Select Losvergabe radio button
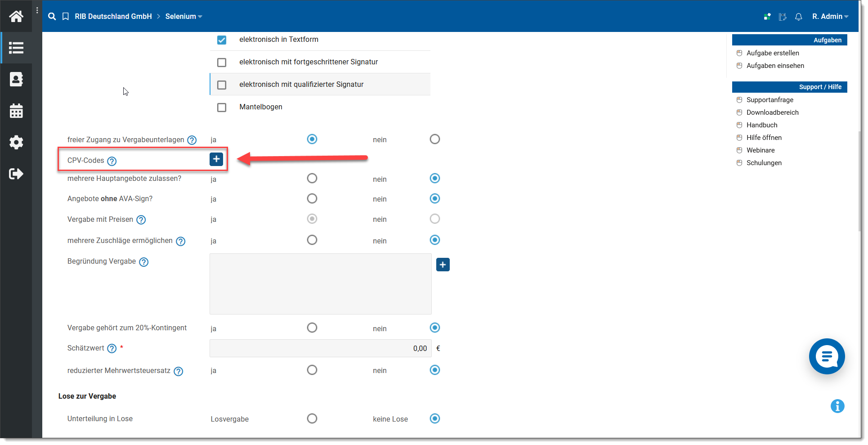 click(312, 419)
